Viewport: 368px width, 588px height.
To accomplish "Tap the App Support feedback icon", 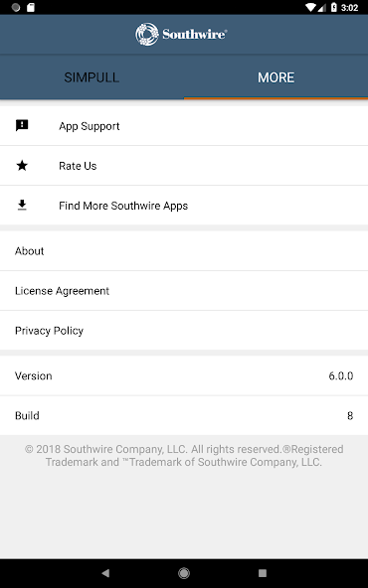I will (22, 125).
